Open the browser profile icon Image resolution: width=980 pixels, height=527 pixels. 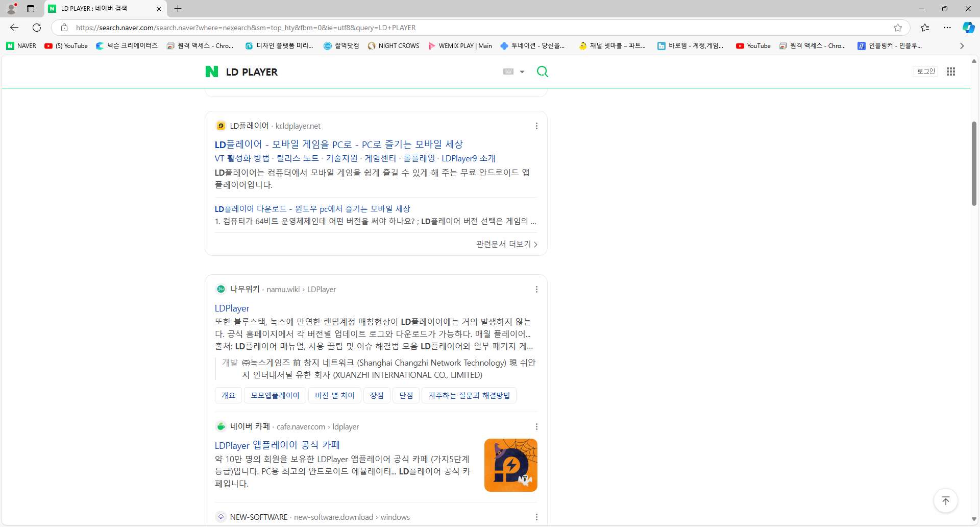pos(11,8)
